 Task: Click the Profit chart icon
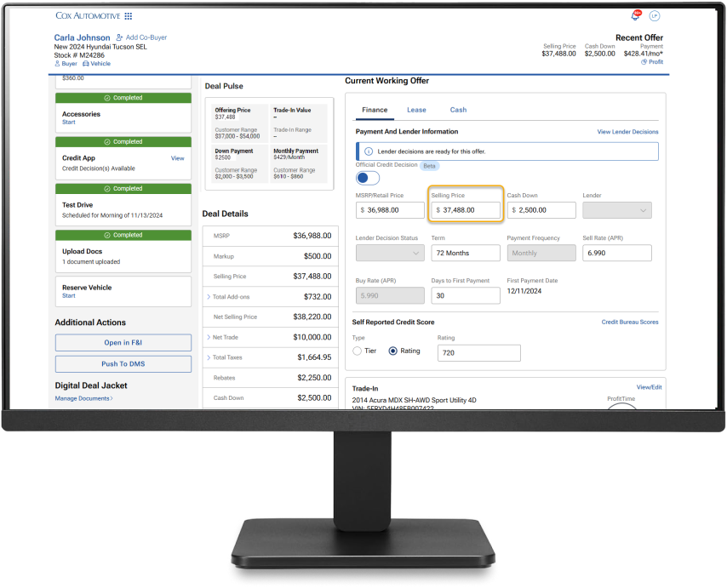click(x=644, y=62)
